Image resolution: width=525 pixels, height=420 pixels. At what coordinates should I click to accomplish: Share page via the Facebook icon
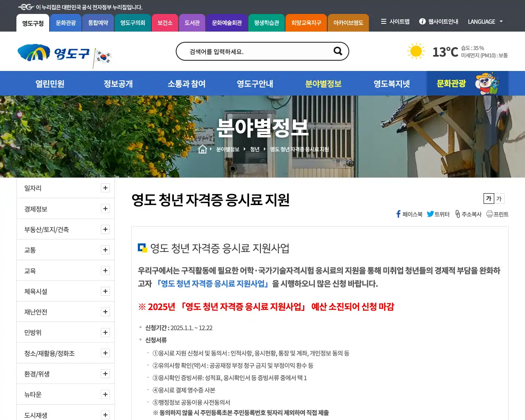pyautogui.click(x=397, y=214)
